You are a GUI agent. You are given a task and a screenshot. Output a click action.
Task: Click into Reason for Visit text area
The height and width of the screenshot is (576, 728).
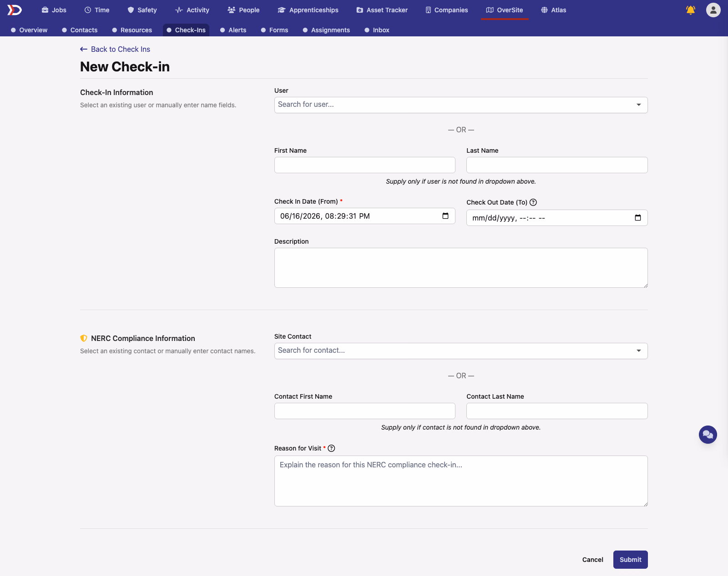461,481
